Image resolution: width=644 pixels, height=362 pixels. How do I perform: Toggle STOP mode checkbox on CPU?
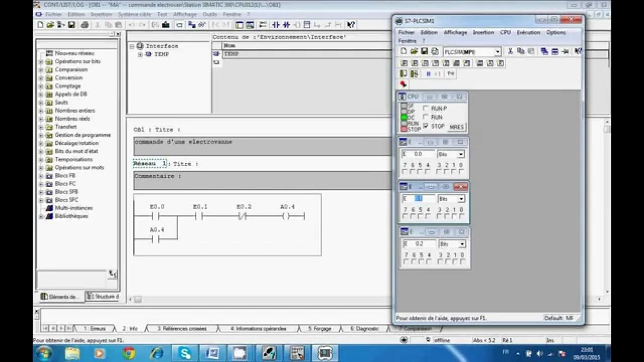point(426,126)
